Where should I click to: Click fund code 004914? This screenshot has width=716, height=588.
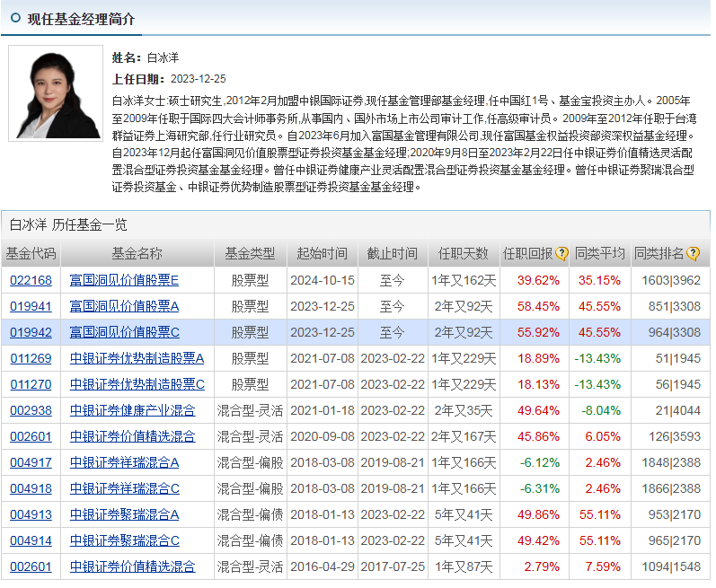click(x=31, y=540)
